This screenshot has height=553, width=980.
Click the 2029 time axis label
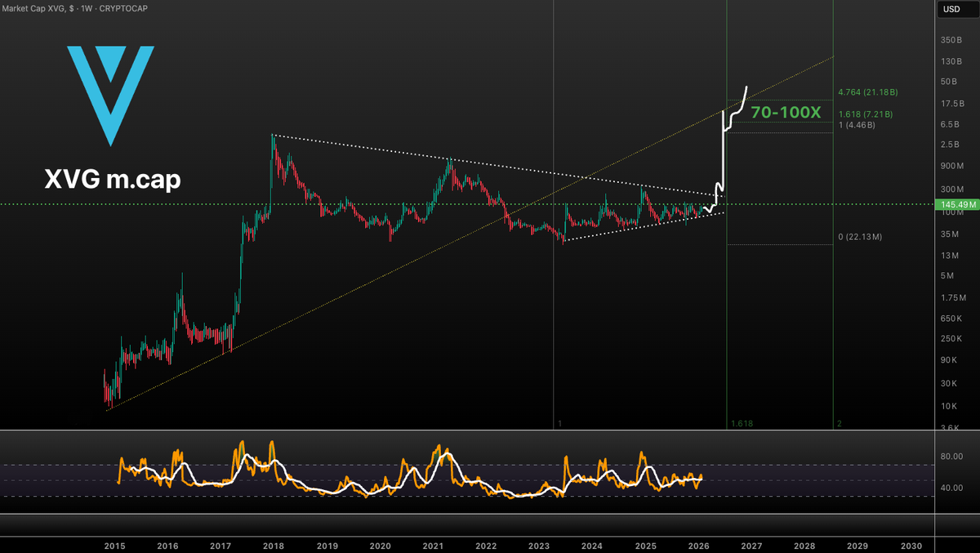click(x=857, y=545)
